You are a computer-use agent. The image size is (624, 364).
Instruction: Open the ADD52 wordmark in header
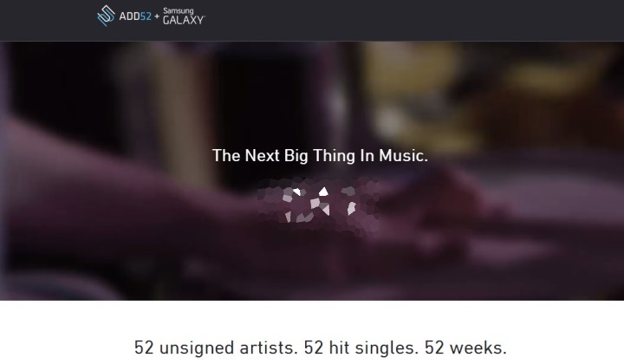point(135,16)
